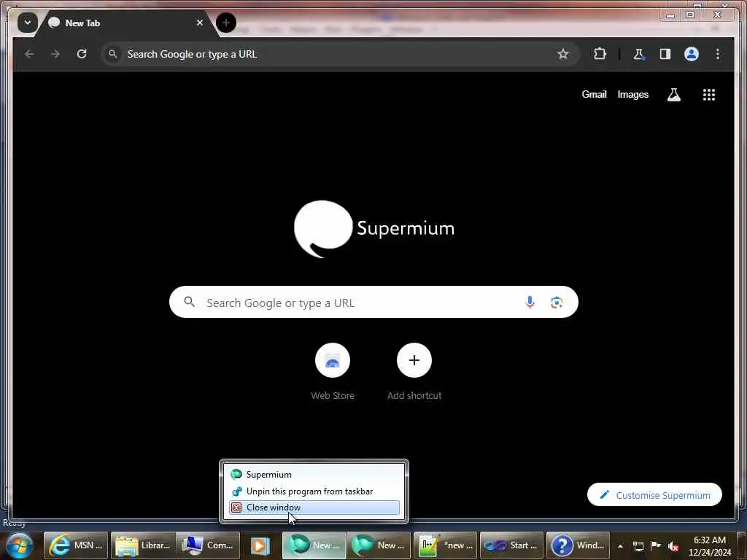The height and width of the screenshot is (560, 747).
Task: Minimize the Supermium window
Action: tap(670, 15)
